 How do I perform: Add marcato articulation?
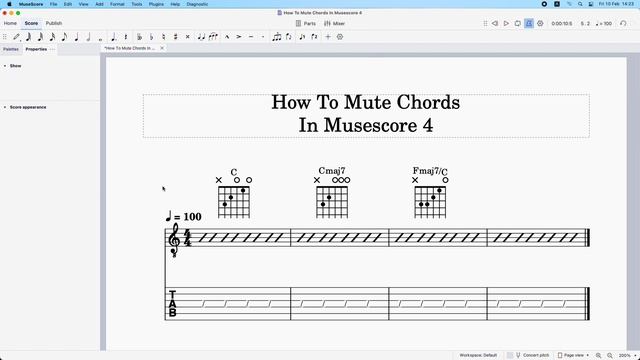click(x=227, y=37)
